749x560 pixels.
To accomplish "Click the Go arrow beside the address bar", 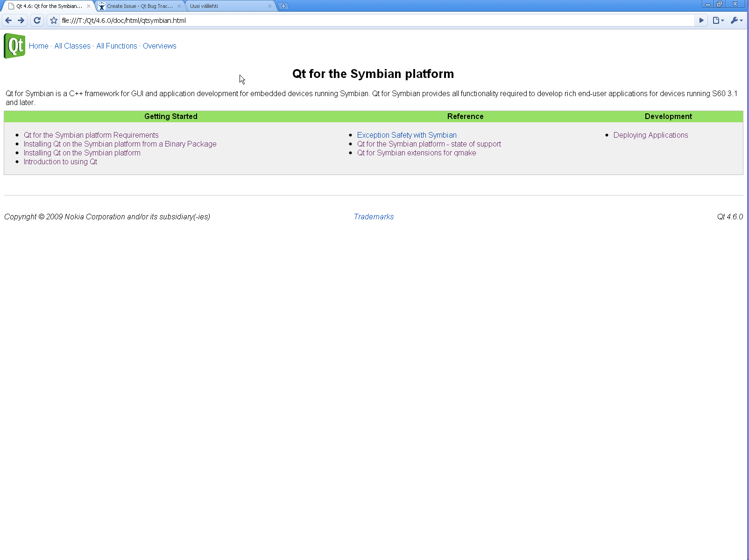I will pyautogui.click(x=701, y=21).
